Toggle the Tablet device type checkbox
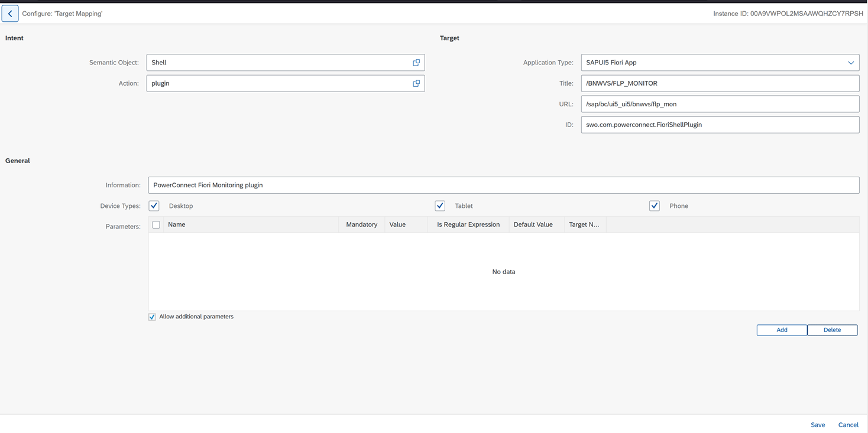This screenshot has height=433, width=868. tap(440, 206)
